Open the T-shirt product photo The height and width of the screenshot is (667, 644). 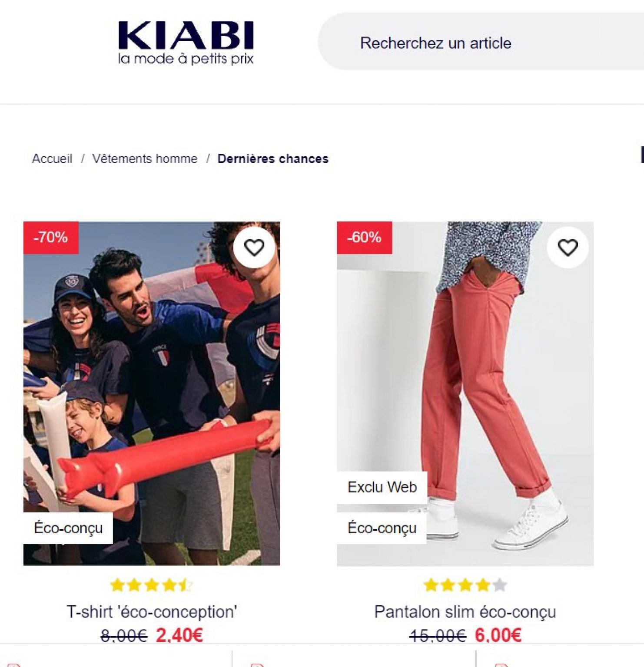tap(152, 393)
